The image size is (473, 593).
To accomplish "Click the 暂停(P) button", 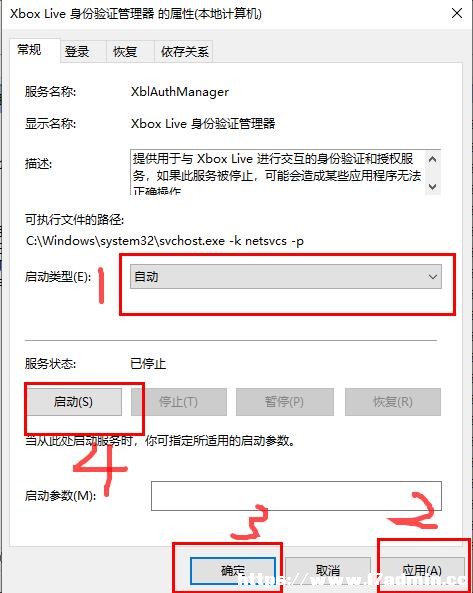I will click(285, 402).
